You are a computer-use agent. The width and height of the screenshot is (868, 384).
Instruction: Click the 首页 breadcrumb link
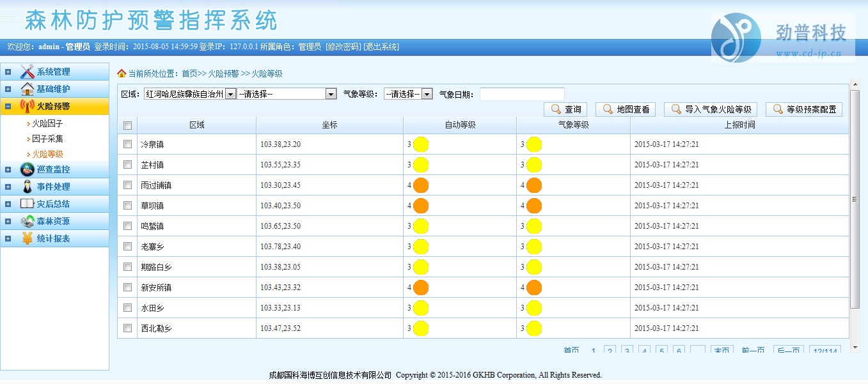point(189,73)
